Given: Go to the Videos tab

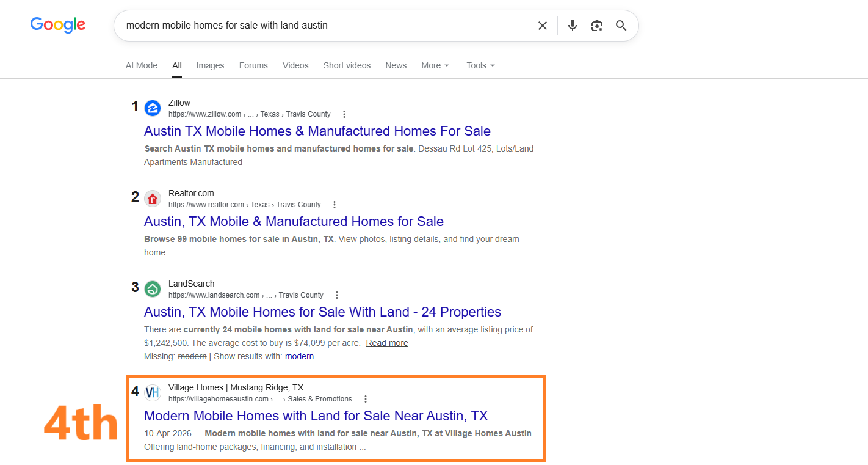Looking at the screenshot, I should coord(295,65).
